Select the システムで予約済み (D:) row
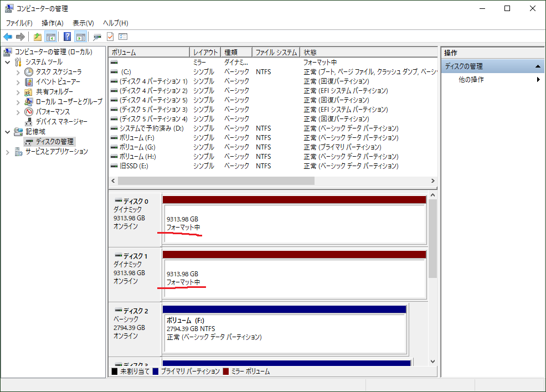The width and height of the screenshot is (546, 392). point(273,128)
